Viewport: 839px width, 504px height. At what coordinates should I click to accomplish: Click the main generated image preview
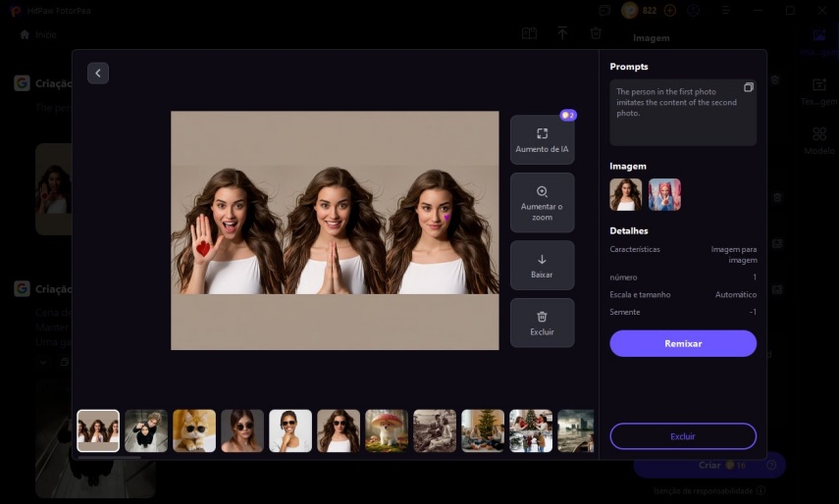coord(335,230)
